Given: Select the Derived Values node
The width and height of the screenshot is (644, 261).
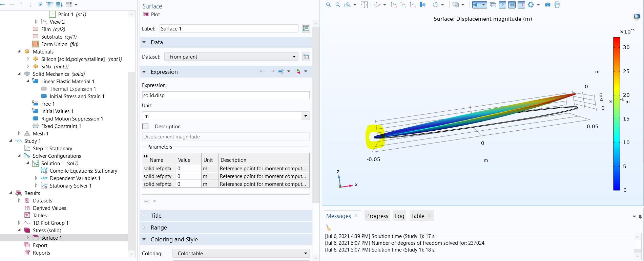Looking at the screenshot, I should (49, 208).
